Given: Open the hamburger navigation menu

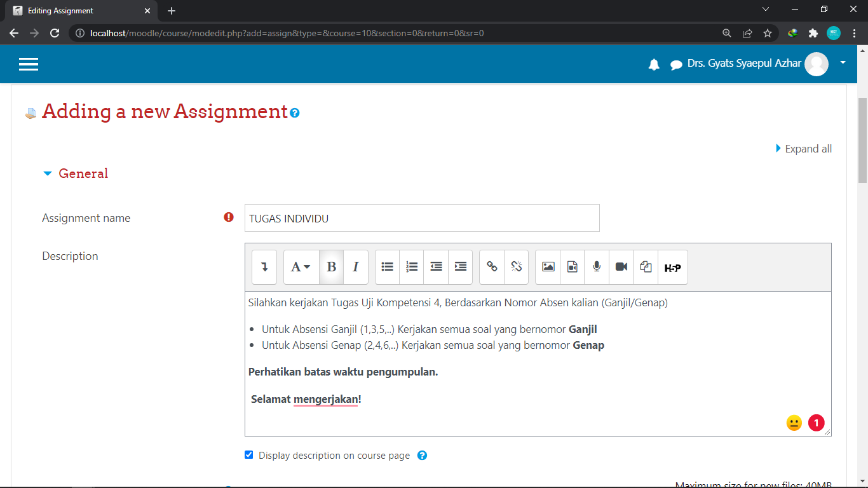Looking at the screenshot, I should (x=29, y=64).
